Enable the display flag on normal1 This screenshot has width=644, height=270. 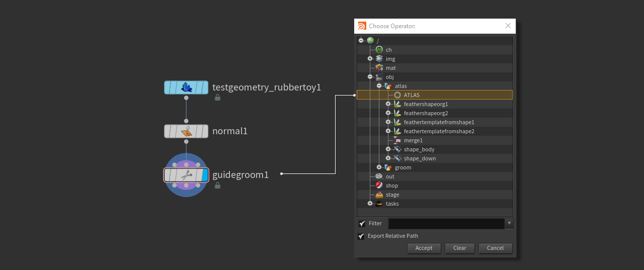204,131
